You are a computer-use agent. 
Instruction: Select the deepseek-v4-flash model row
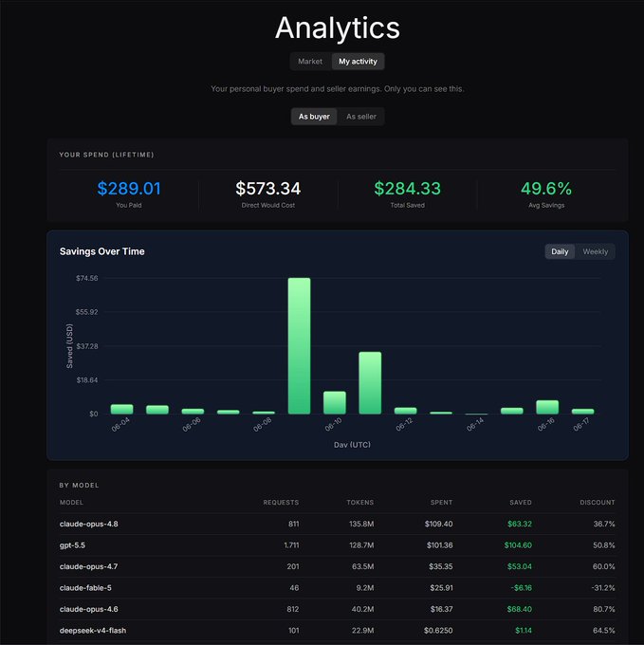[x=338, y=630]
